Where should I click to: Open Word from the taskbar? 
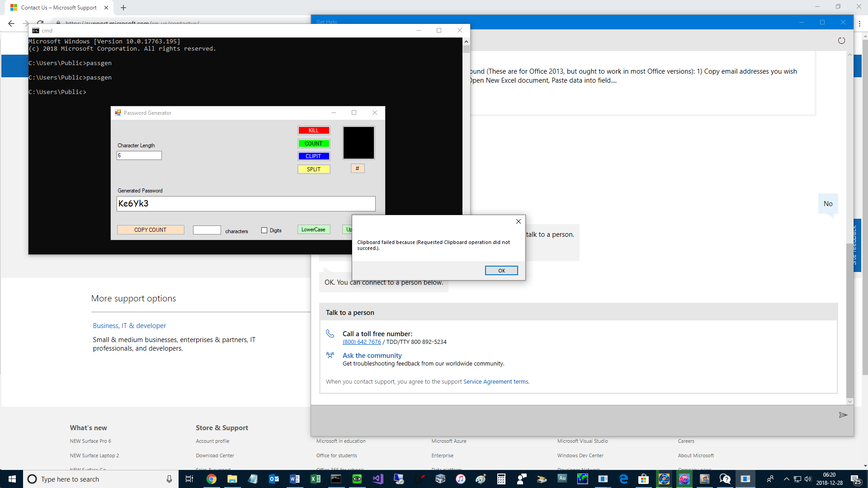coord(294,479)
